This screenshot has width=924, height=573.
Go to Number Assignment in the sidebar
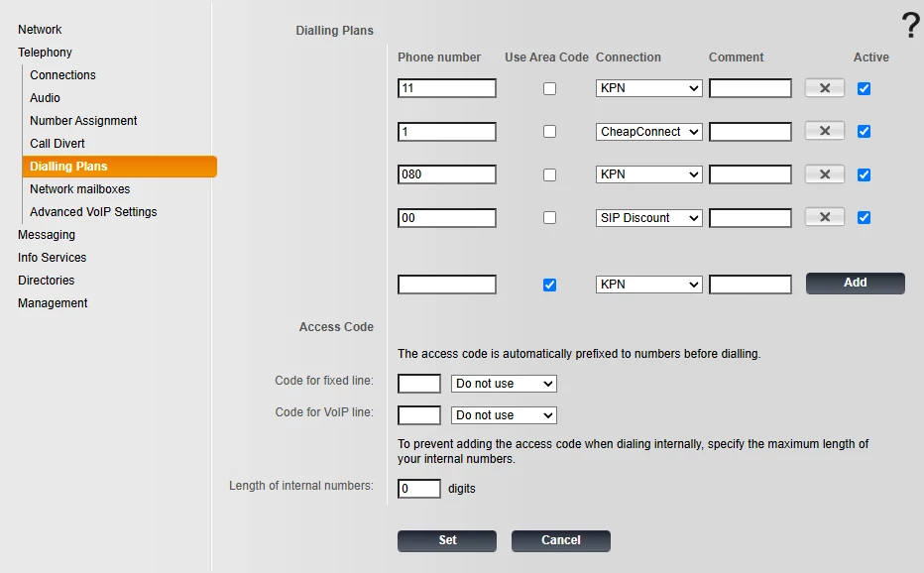click(x=83, y=121)
